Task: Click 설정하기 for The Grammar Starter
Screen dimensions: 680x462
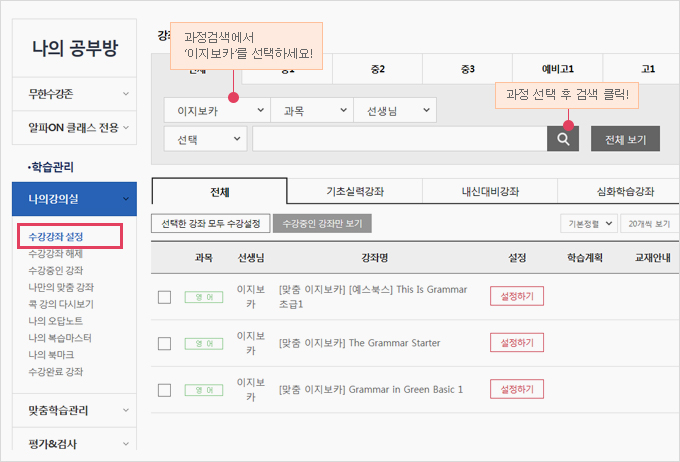Action: coord(516,343)
